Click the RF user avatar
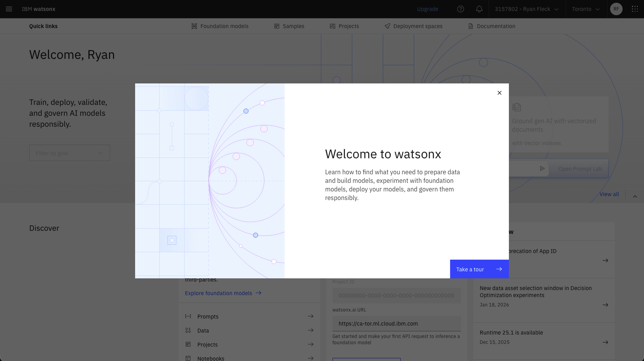Viewport: 644px width, 361px height. 616,9
